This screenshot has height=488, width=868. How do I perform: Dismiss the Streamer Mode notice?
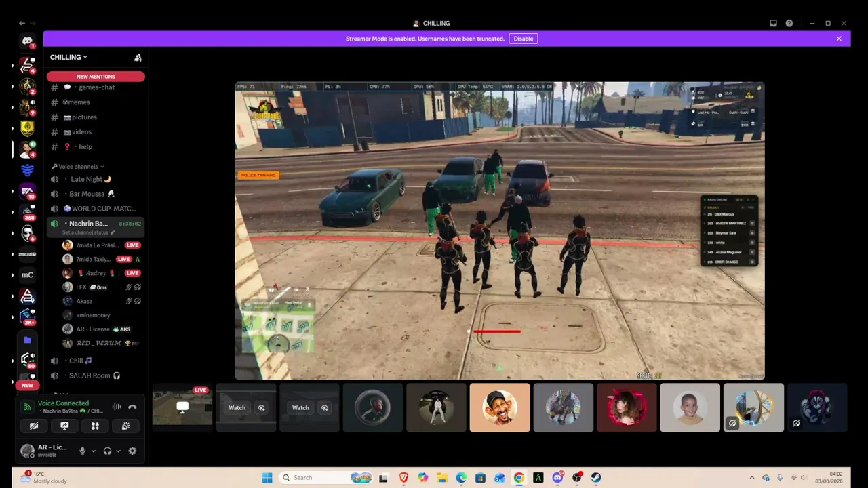[839, 39]
